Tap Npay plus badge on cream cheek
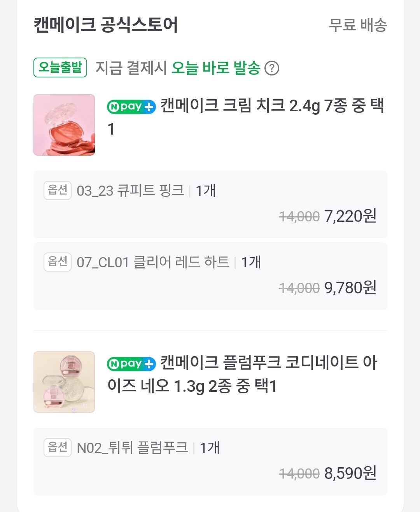The image size is (420, 512). pyautogui.click(x=131, y=107)
